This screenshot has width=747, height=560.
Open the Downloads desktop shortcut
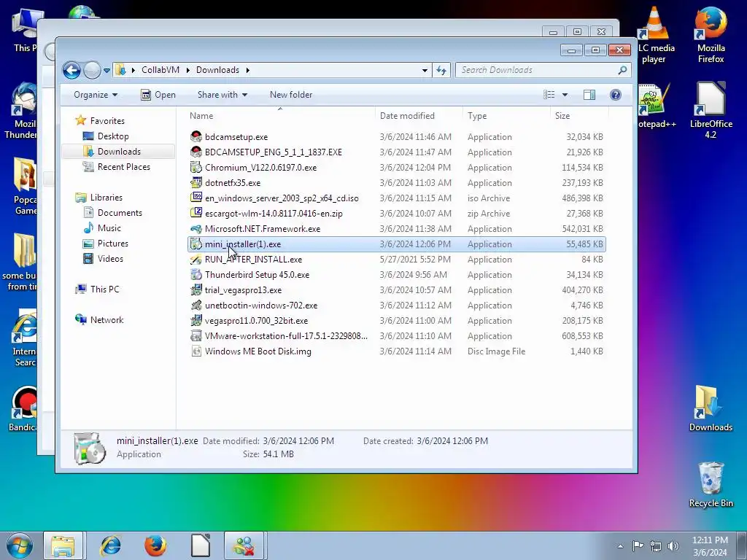click(711, 408)
